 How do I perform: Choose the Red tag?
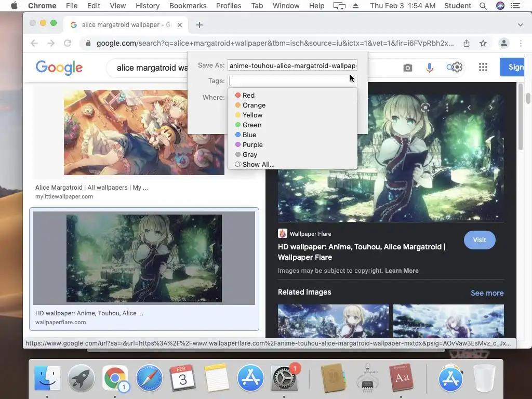click(292, 96)
